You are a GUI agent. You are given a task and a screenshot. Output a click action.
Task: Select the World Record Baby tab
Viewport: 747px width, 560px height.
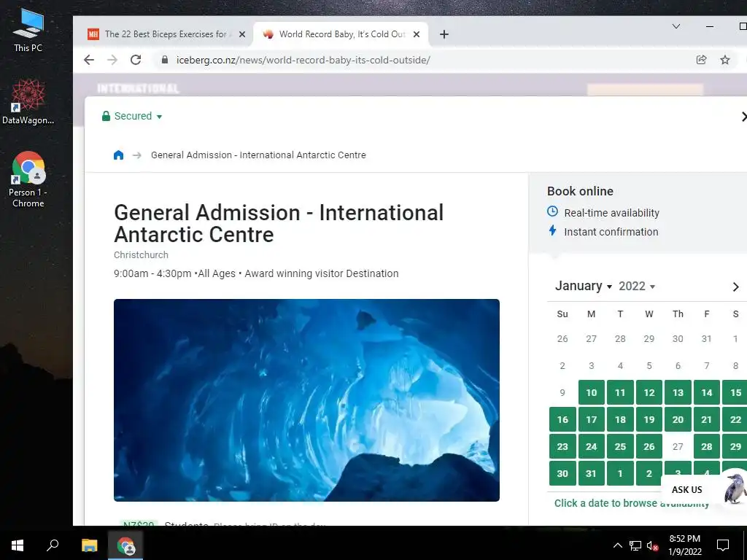click(341, 34)
